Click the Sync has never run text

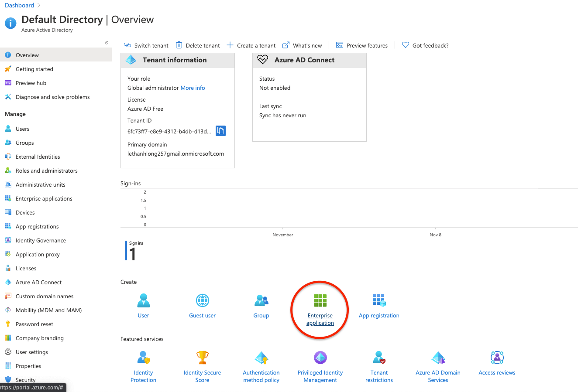283,116
